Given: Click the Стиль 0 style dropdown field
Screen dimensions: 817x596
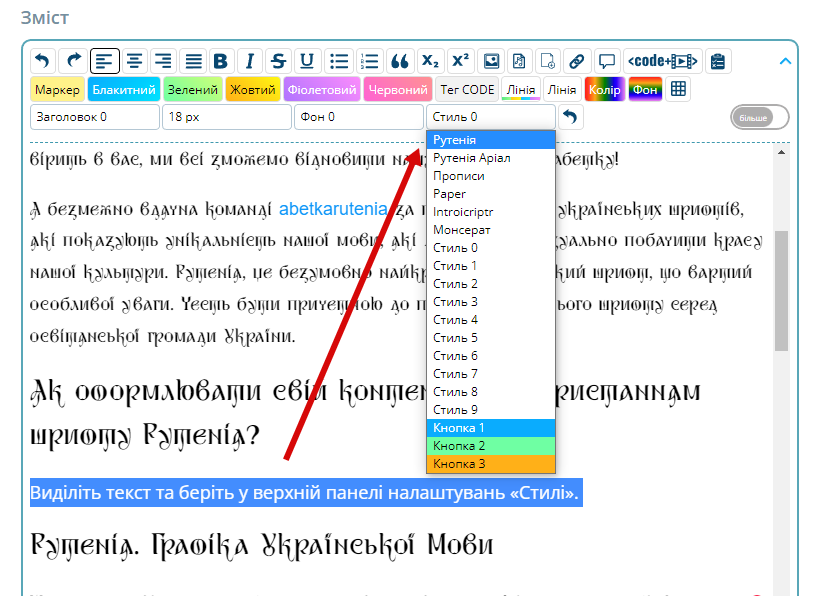Looking at the screenshot, I should coord(491,117).
